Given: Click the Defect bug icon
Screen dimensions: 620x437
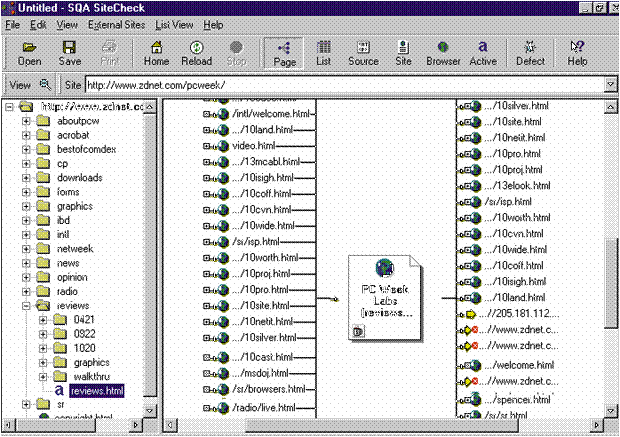Looking at the screenshot, I should point(530,53).
